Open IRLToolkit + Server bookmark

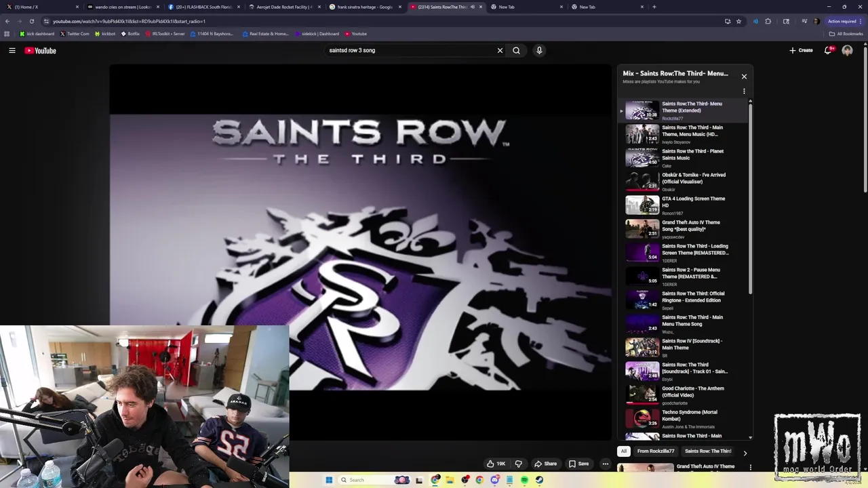pos(165,34)
